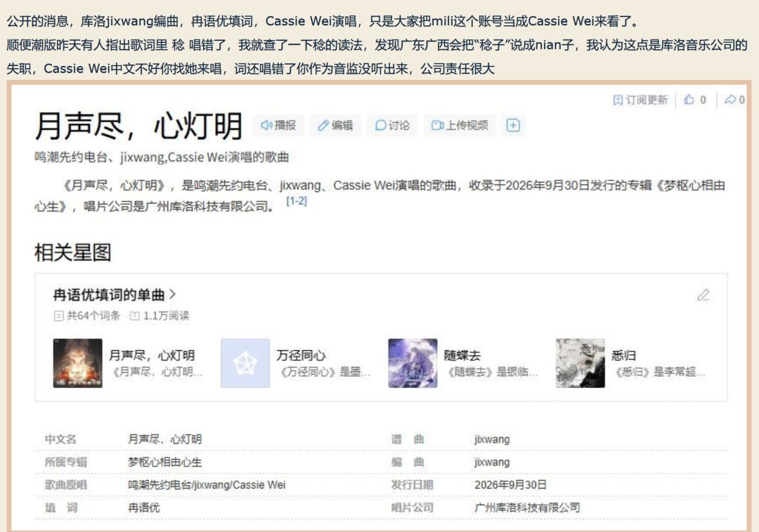Open the 悉归 entry title
Screen dimensions: 759x532
coord(623,356)
